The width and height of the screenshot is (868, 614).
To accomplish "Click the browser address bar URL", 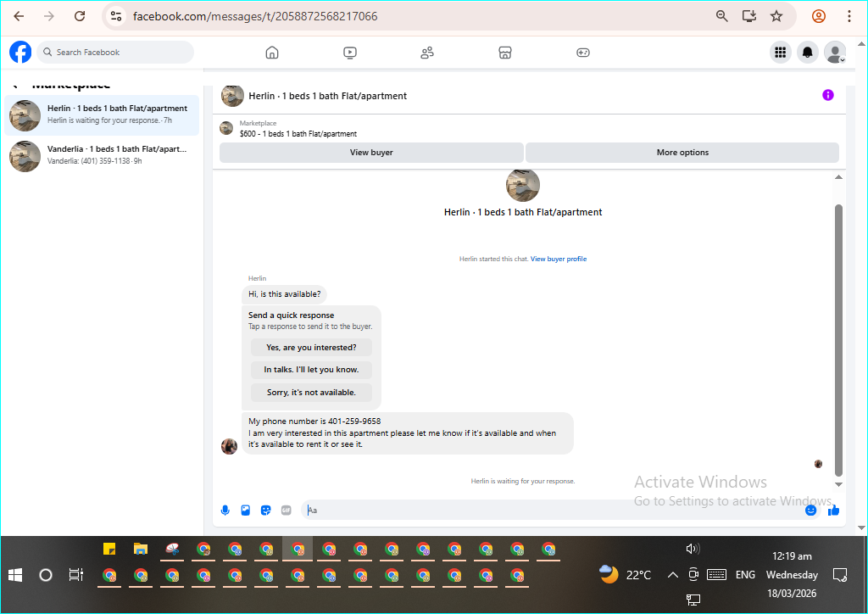I will (255, 16).
